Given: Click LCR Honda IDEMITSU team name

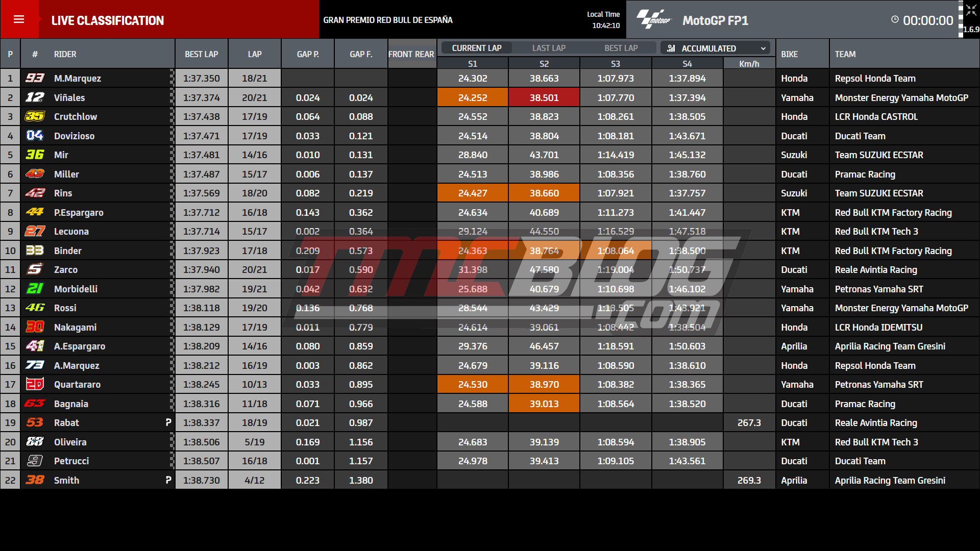Looking at the screenshot, I should pos(878,328).
